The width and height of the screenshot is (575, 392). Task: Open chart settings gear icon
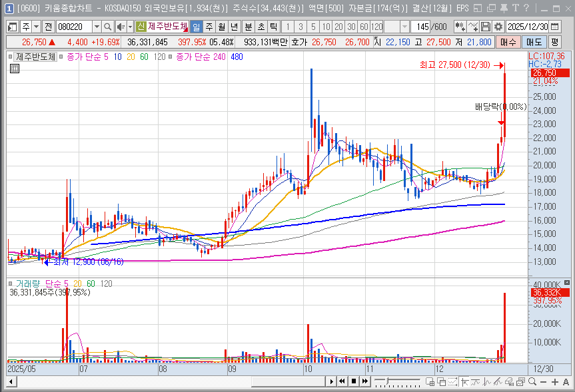[498, 27]
